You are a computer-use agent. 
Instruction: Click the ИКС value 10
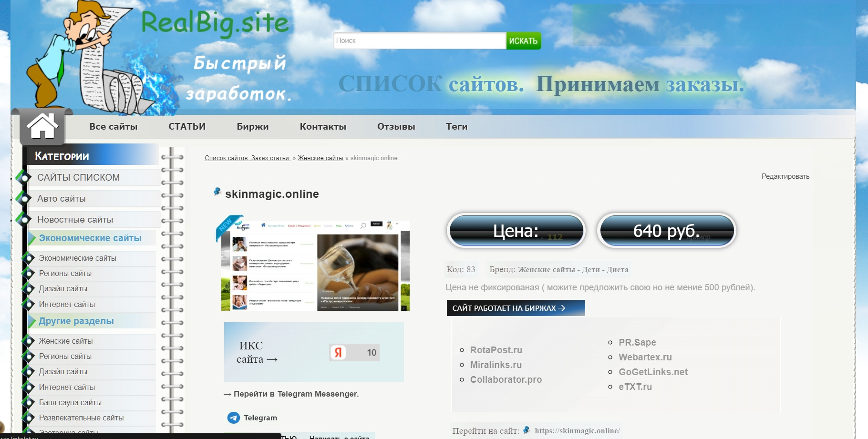(372, 353)
